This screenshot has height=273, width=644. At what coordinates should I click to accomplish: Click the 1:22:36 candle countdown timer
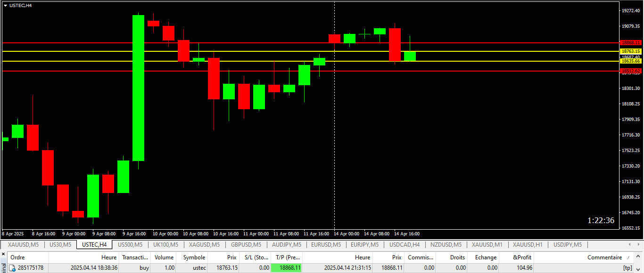click(601, 220)
